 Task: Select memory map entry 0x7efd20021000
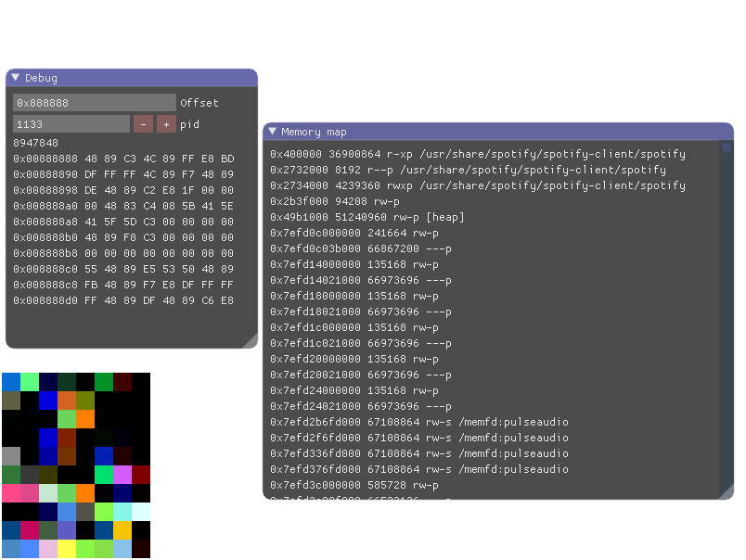click(361, 375)
